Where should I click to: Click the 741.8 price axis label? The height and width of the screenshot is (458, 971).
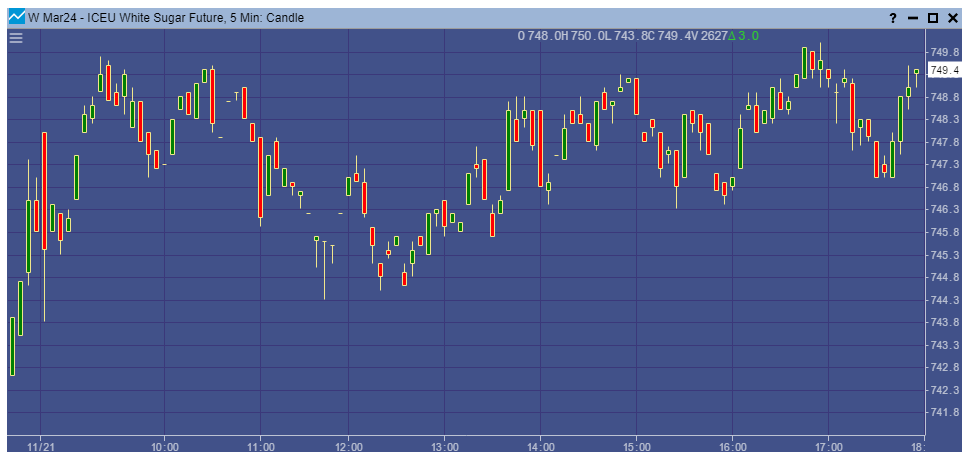944,413
